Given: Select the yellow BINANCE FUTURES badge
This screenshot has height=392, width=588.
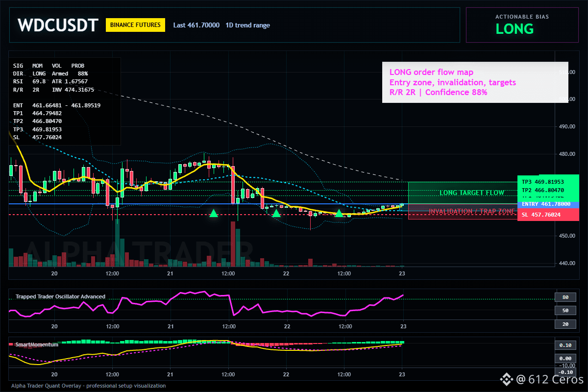Looking at the screenshot, I should coord(135,25).
